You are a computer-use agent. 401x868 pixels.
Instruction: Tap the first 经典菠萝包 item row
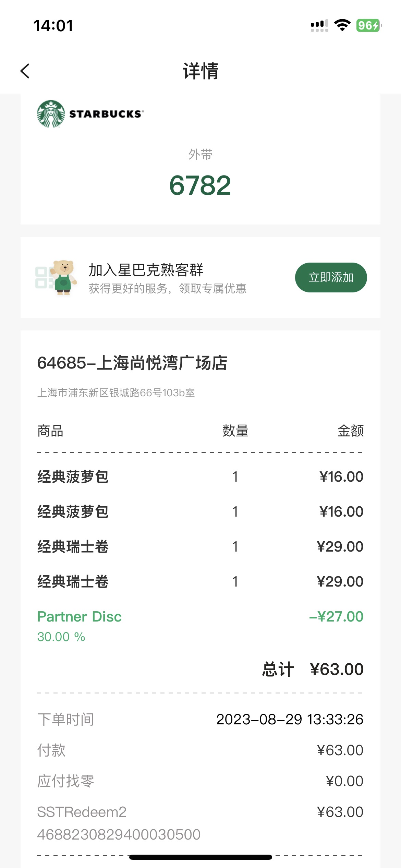point(200,477)
